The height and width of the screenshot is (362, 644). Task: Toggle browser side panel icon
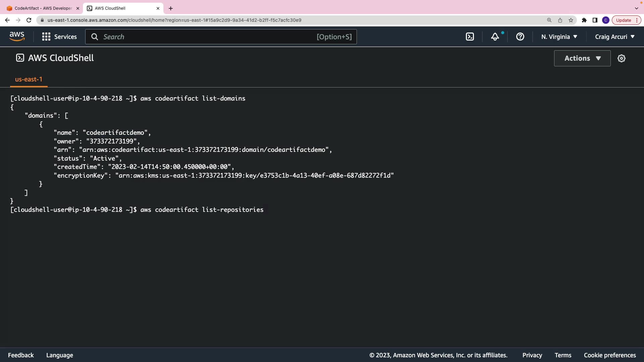(595, 20)
